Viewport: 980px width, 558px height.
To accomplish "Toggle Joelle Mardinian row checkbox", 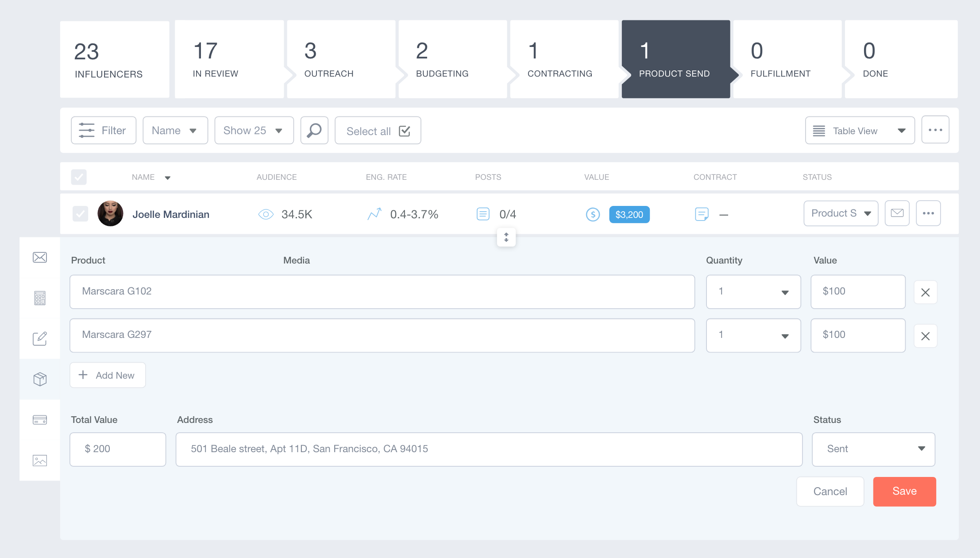I will [80, 214].
